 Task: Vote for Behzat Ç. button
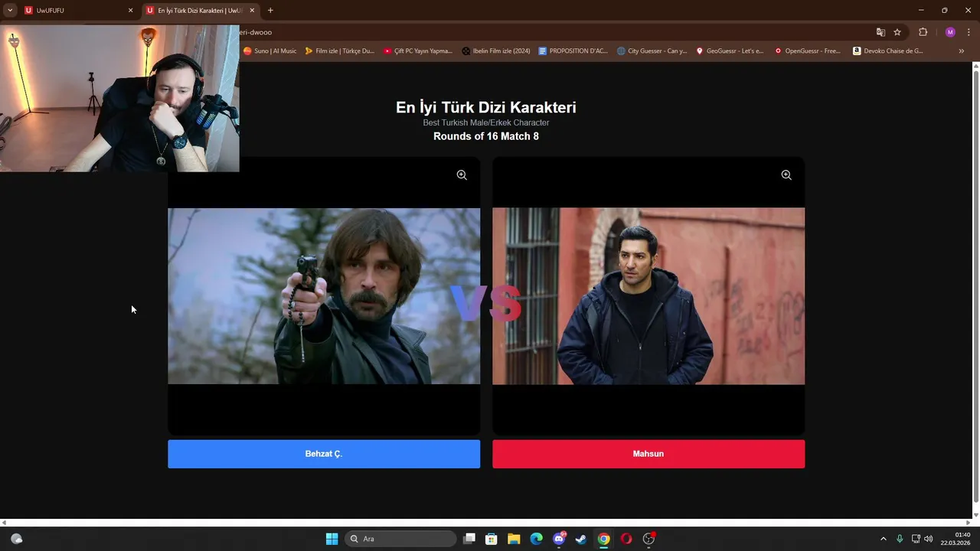pos(324,454)
